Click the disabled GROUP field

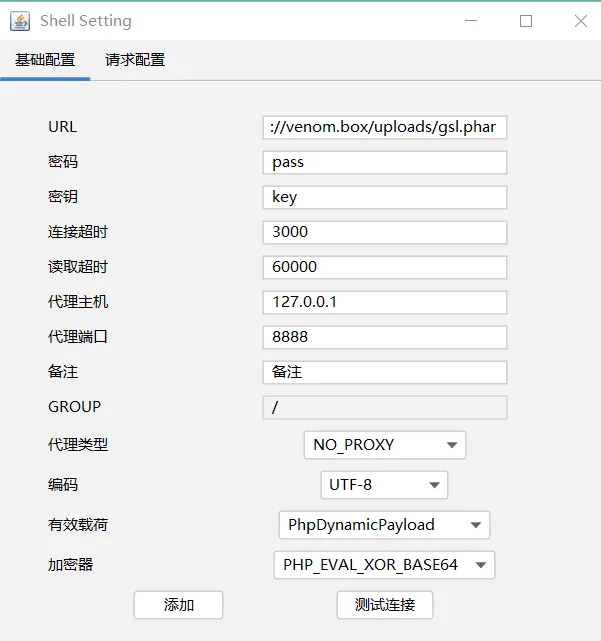tap(385, 407)
